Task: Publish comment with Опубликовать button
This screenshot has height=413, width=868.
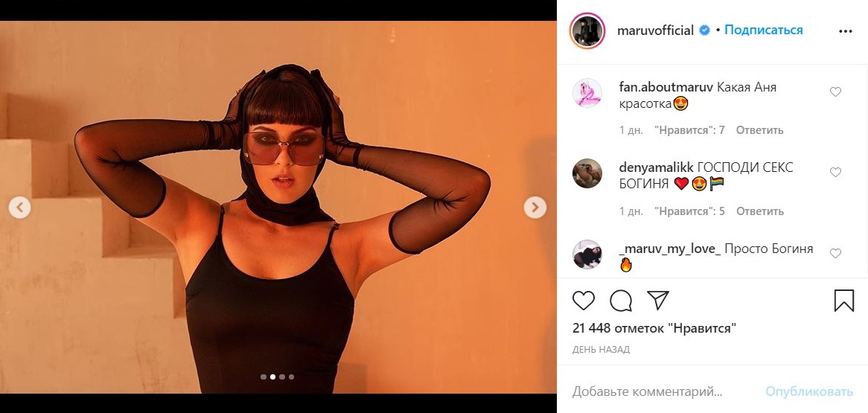Action: [x=808, y=391]
